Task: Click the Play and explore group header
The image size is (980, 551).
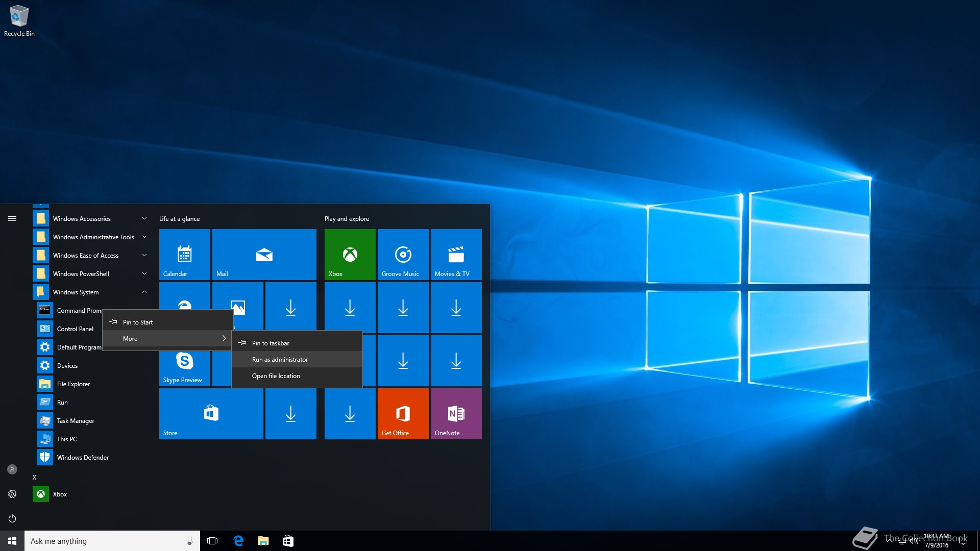Action: 347,219
